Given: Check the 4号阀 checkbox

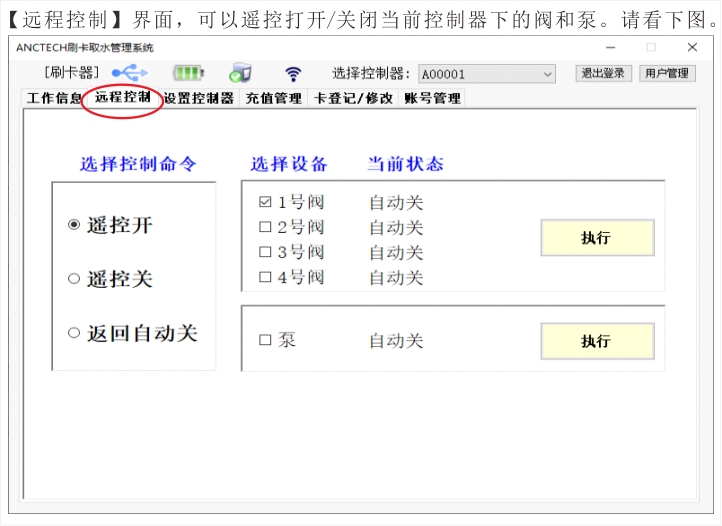Looking at the screenshot, I should pos(265,277).
